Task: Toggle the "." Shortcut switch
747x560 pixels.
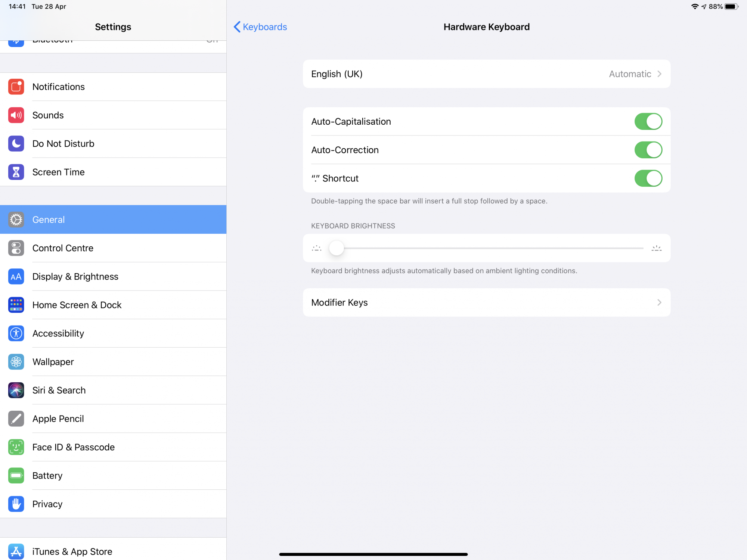Action: [x=648, y=178]
